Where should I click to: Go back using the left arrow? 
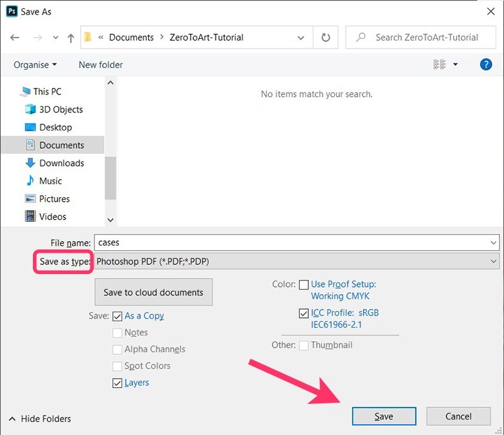click(x=15, y=37)
